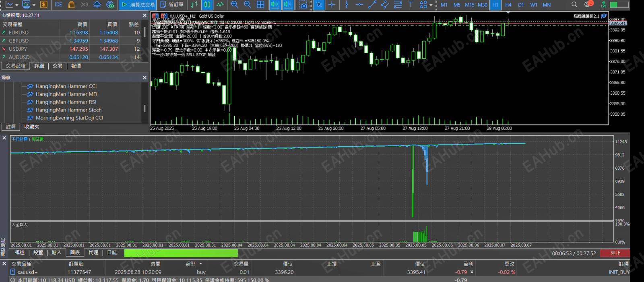Take a chart screenshot with camera icon

pyautogui.click(x=303, y=4)
